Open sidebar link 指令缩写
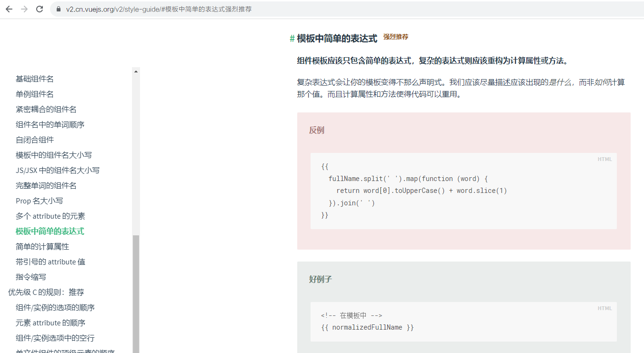Screen dimensions: 644x353 click(31, 277)
